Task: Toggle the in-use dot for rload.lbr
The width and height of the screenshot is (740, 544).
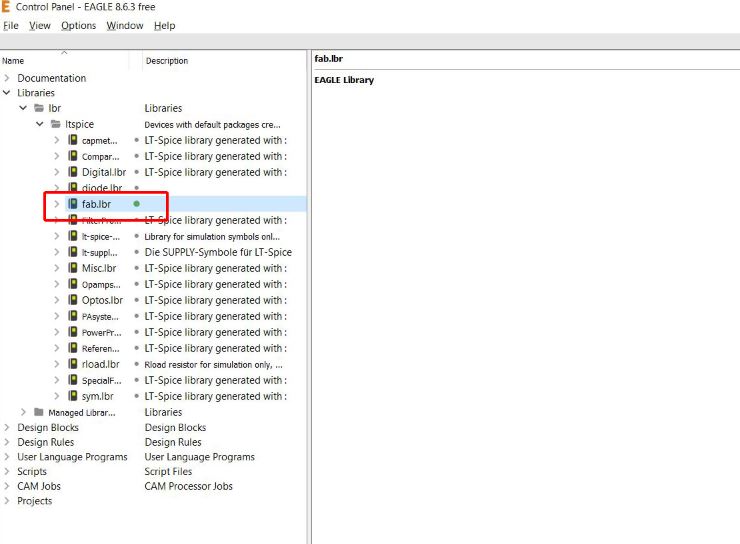Action: [x=136, y=364]
